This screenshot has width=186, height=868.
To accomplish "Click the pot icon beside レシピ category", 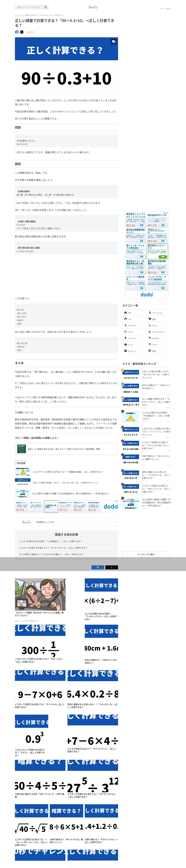I will (126, 344).
